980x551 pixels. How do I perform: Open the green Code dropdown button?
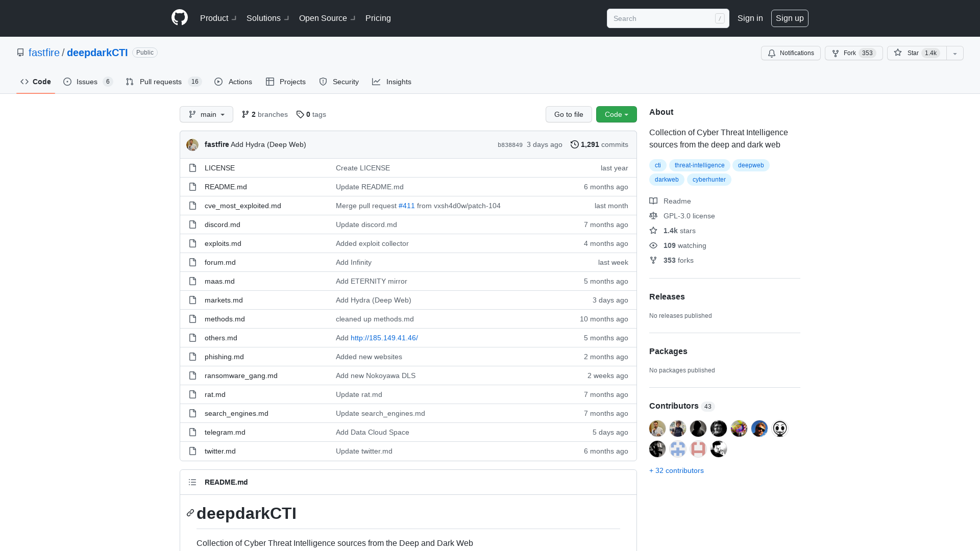(617, 114)
